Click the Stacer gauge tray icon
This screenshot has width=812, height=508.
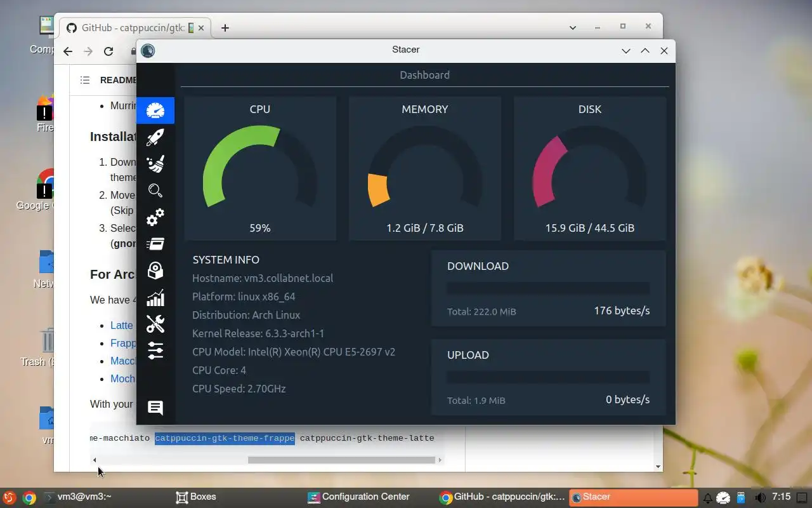tap(724, 497)
